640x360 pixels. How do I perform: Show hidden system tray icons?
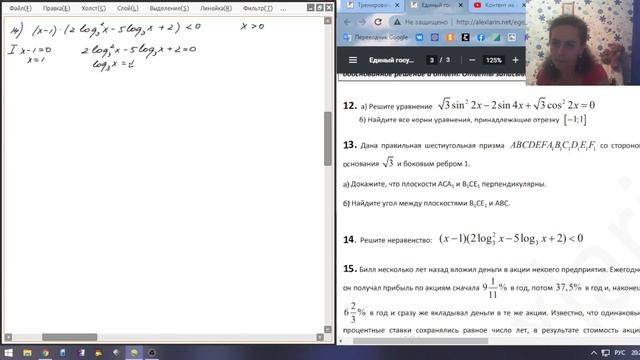594,353
